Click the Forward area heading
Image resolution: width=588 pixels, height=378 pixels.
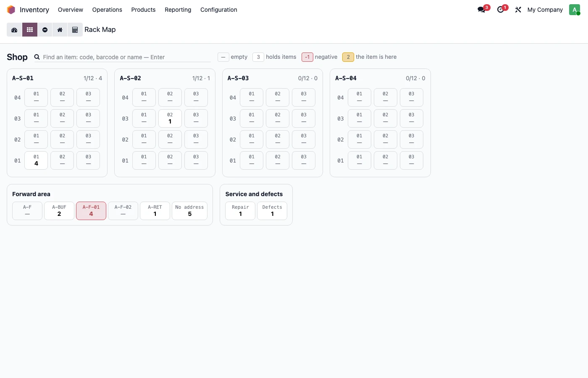[31, 194]
